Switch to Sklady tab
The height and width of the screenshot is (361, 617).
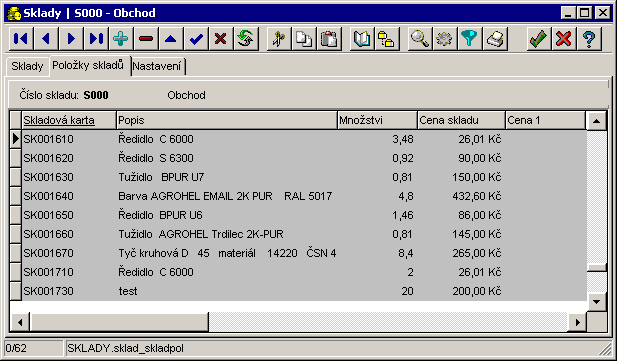pyautogui.click(x=27, y=66)
